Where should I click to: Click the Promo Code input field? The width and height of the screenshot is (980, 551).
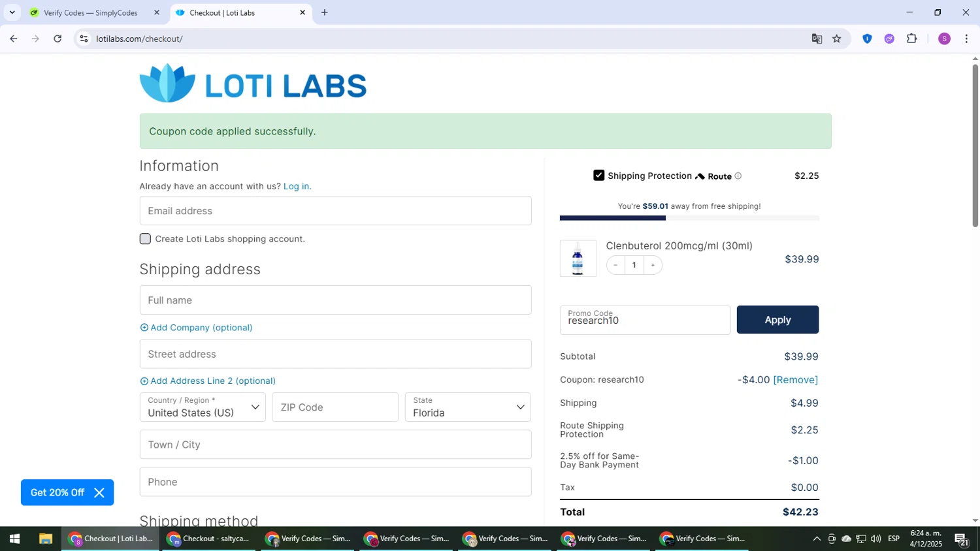pos(645,320)
